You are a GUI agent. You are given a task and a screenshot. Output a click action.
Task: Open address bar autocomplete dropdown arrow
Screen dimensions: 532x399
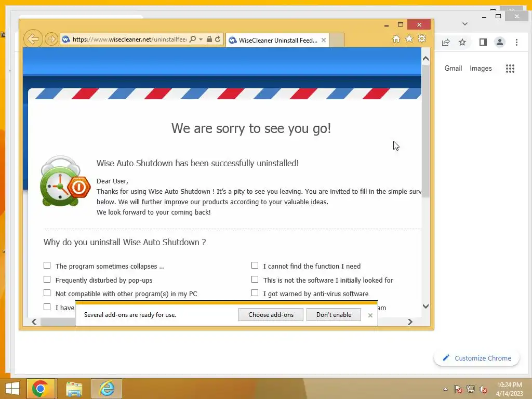click(x=201, y=39)
